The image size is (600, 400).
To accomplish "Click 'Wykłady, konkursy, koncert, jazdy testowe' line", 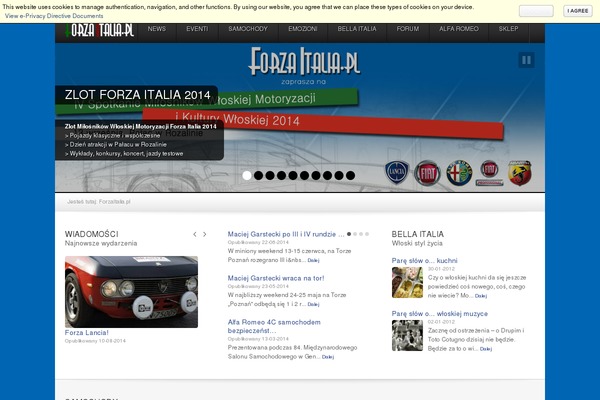I will [124, 153].
